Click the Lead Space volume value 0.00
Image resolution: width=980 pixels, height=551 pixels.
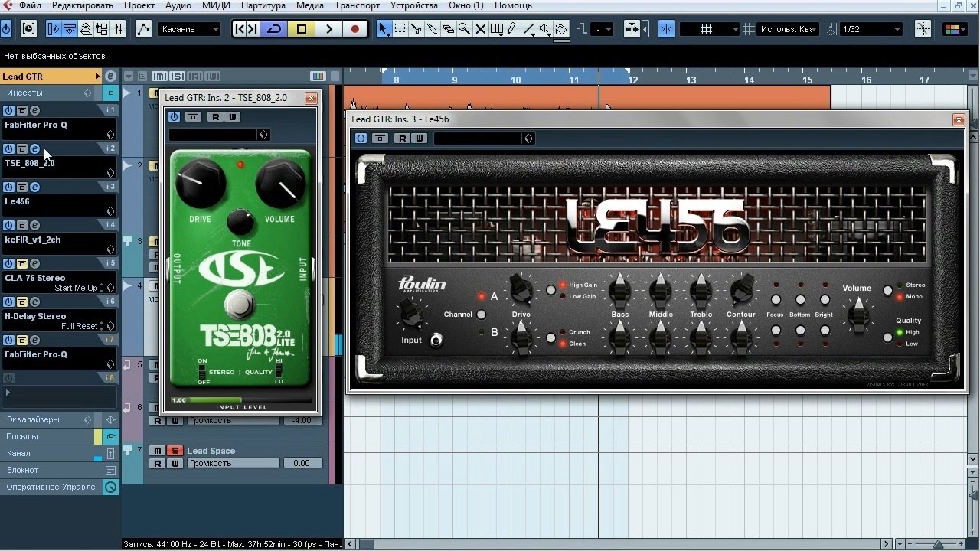(x=302, y=463)
